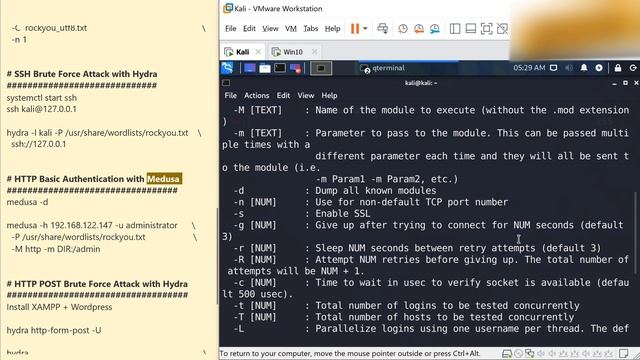The width and height of the screenshot is (640, 360).
Task: Click the '-M http -m DIR:/admin' line
Action: (x=56, y=249)
